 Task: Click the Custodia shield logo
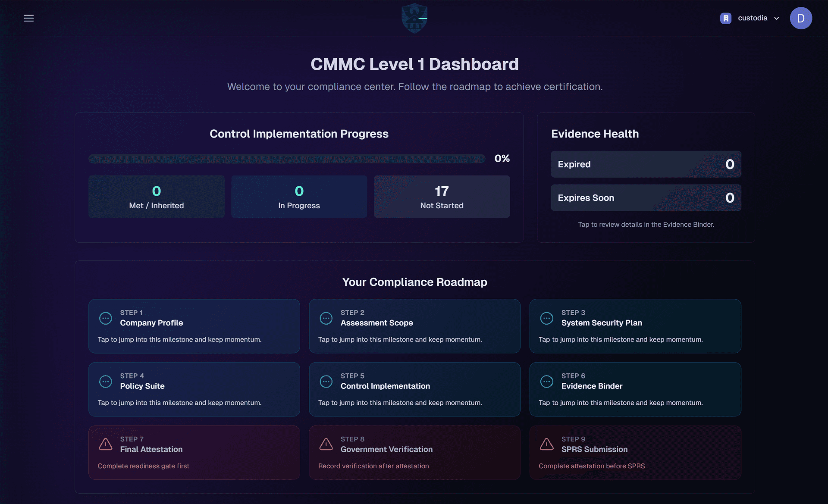point(414,18)
